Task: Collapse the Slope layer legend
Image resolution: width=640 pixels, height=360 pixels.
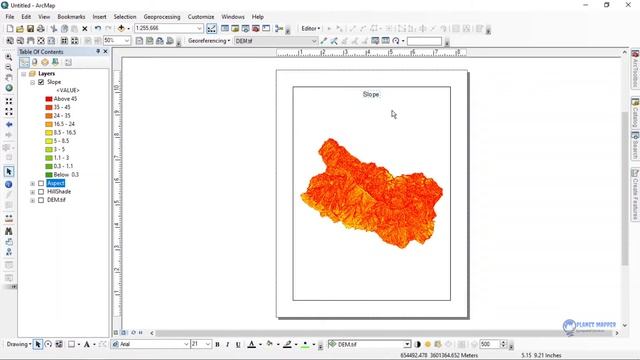Action: point(33,82)
